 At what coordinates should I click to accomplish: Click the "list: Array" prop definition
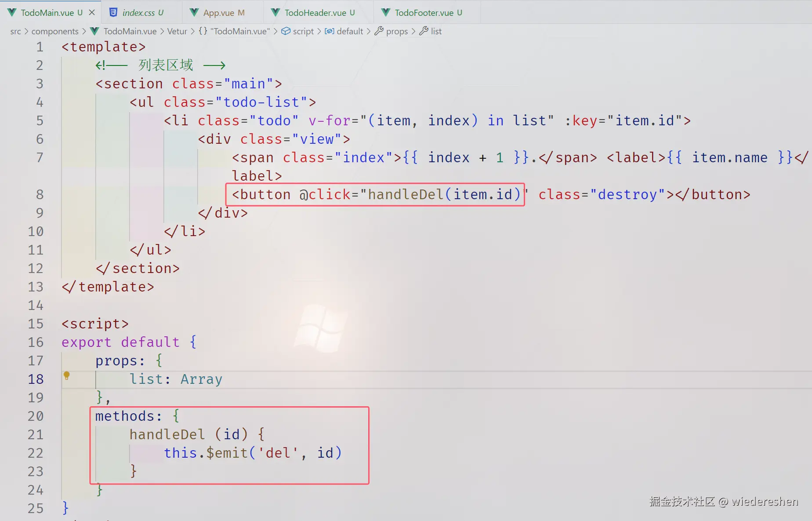coord(176,379)
